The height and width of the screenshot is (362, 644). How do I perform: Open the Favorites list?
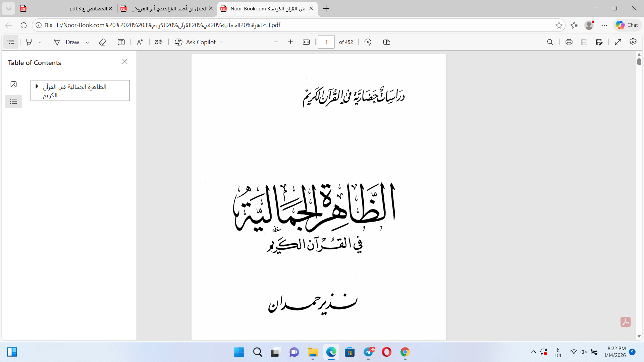(574, 25)
